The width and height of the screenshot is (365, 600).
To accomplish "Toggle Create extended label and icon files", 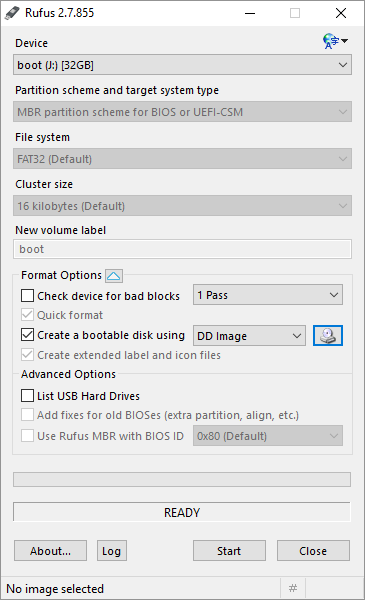I will [x=28, y=355].
